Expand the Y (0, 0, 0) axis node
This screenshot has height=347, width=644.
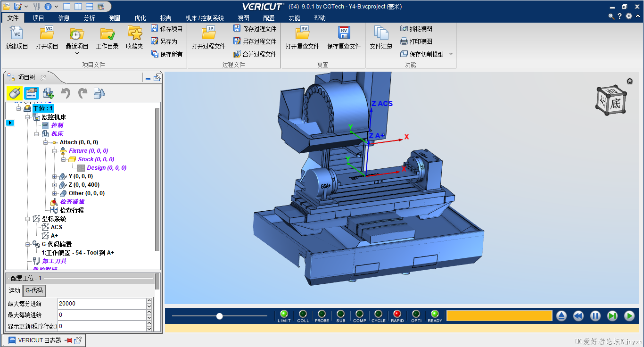tap(55, 176)
